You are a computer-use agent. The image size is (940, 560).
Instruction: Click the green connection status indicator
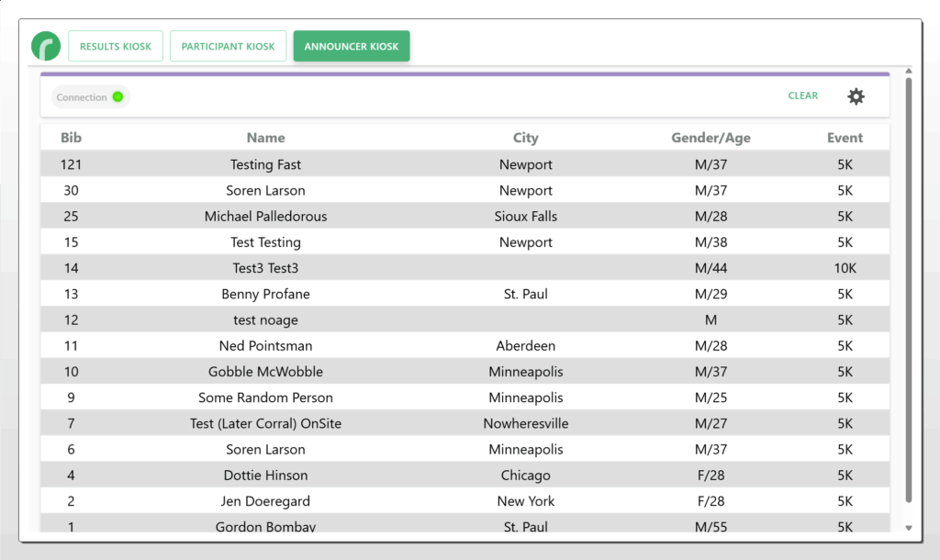tap(117, 97)
